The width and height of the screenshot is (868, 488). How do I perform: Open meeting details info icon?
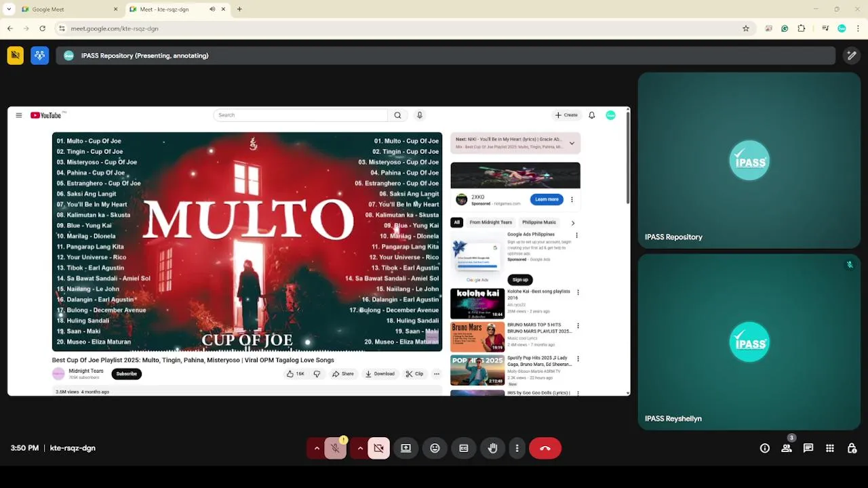765,448
